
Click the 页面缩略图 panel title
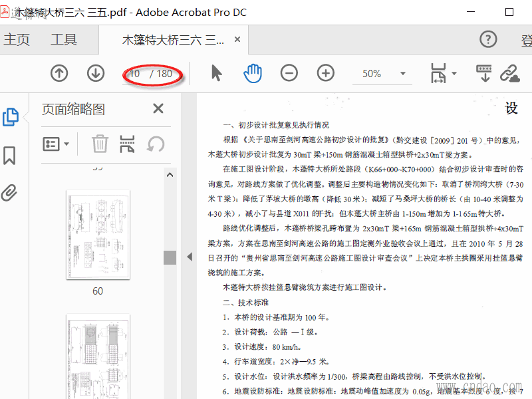[x=73, y=109]
